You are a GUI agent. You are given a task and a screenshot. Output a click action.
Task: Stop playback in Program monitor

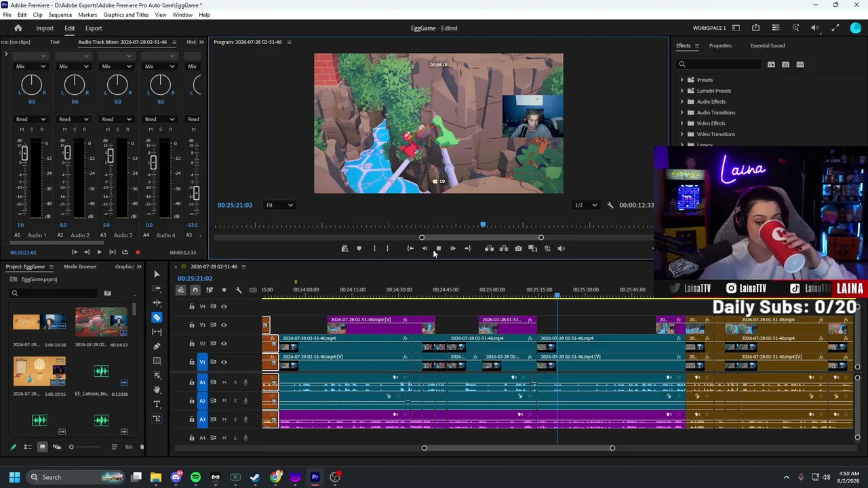[438, 249]
